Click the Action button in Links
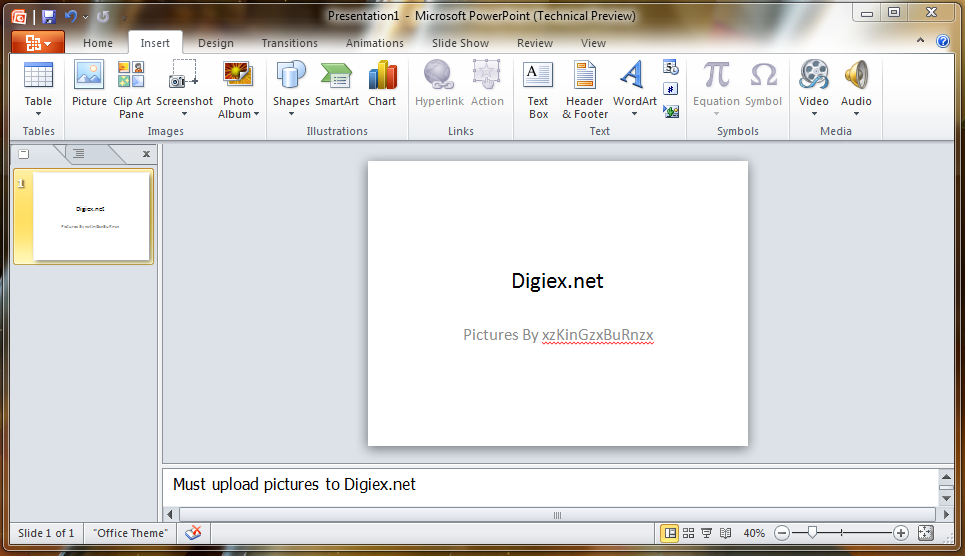 [x=487, y=83]
